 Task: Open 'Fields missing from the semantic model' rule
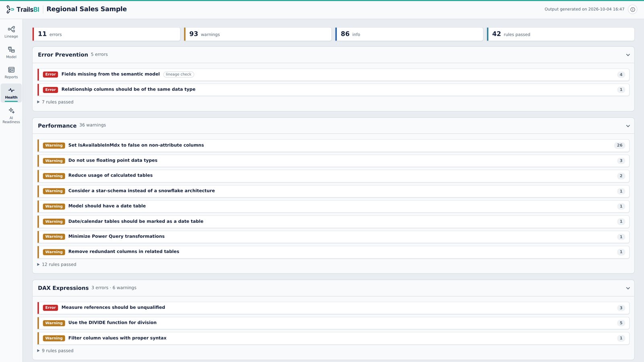(x=333, y=74)
